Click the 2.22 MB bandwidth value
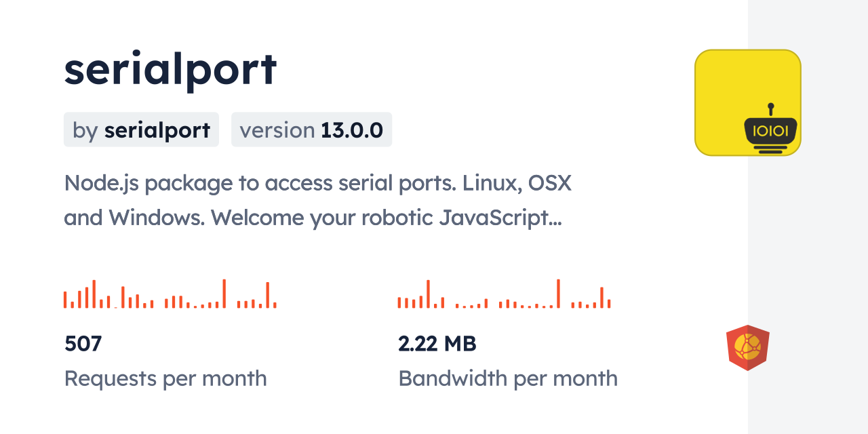 click(437, 344)
